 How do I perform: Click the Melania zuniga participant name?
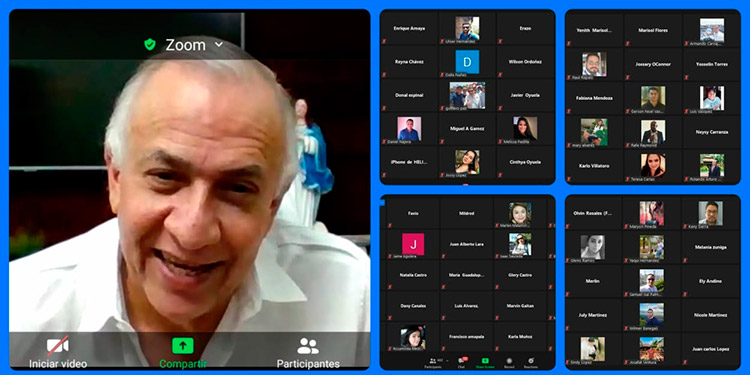pos(710,247)
